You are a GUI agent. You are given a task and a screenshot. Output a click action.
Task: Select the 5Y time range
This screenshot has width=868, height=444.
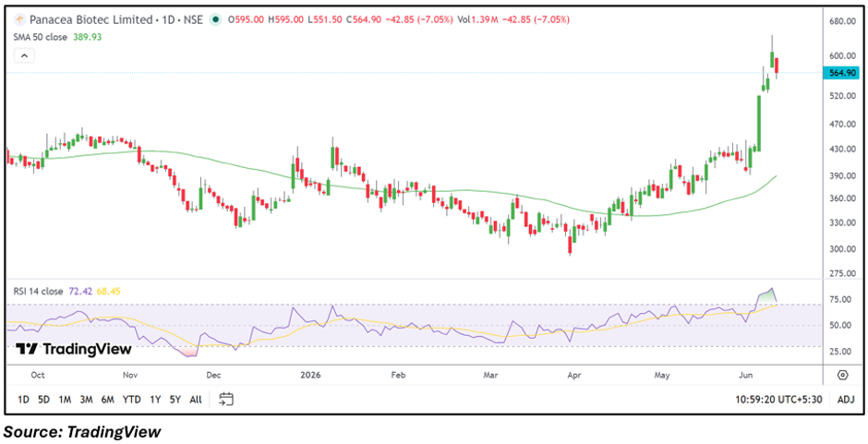coord(175,399)
